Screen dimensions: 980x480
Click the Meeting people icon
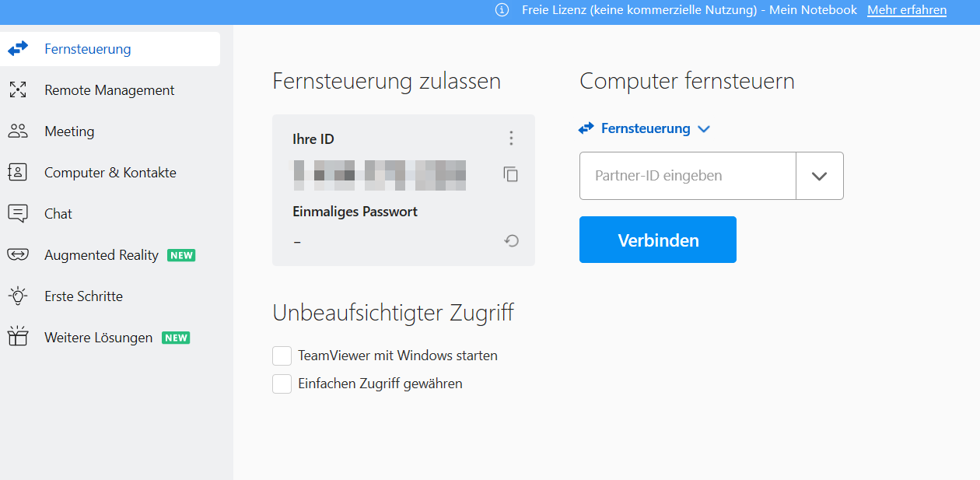18,131
